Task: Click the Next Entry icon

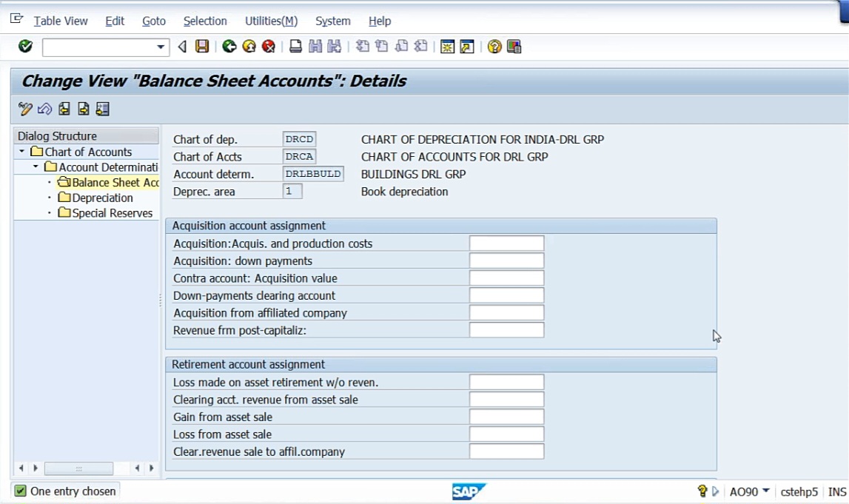Action: coord(84,110)
